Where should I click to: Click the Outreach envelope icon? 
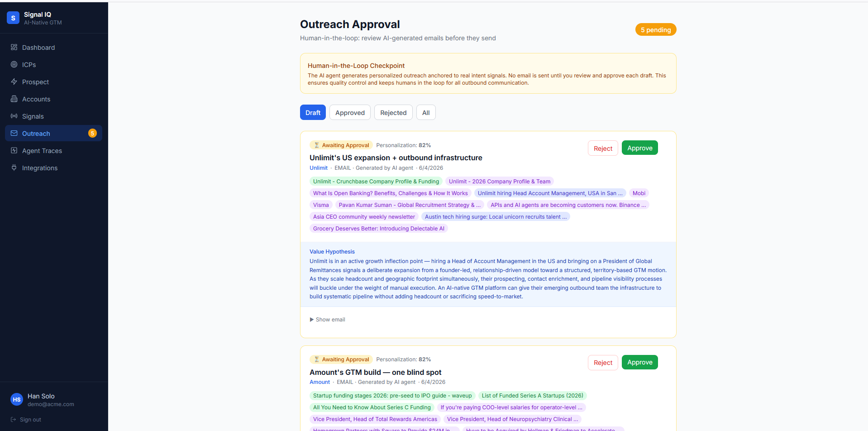pos(14,133)
